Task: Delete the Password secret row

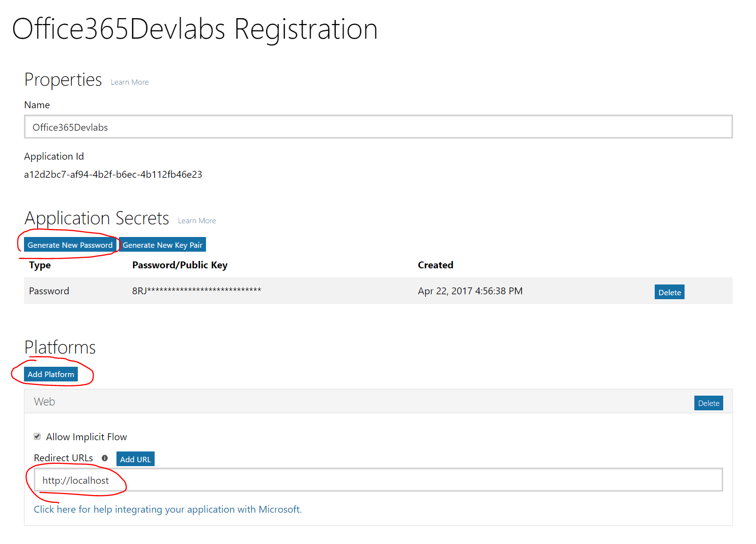Action: 669,292
